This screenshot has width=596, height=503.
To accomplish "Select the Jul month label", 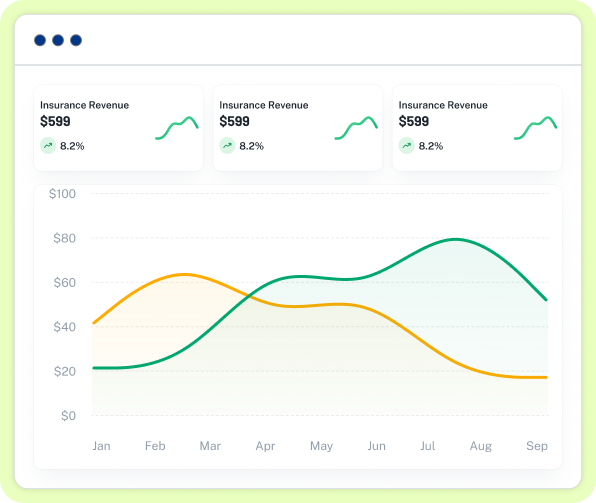I will pyautogui.click(x=428, y=446).
